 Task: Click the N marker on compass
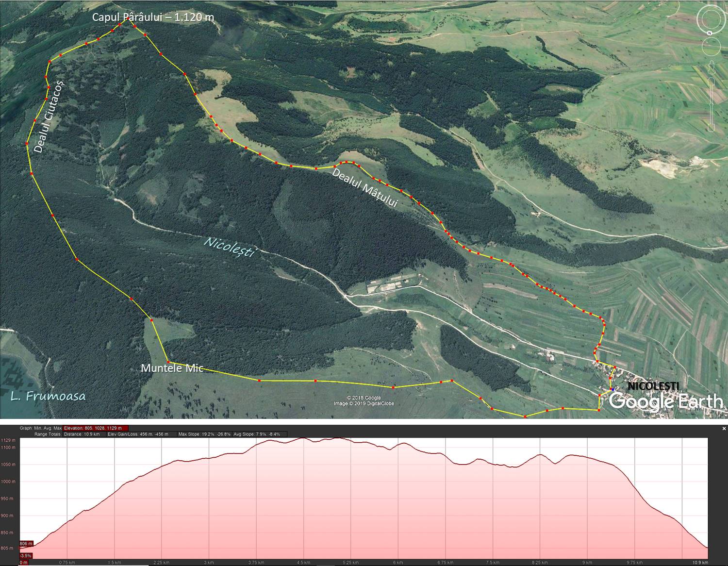tap(710, 33)
